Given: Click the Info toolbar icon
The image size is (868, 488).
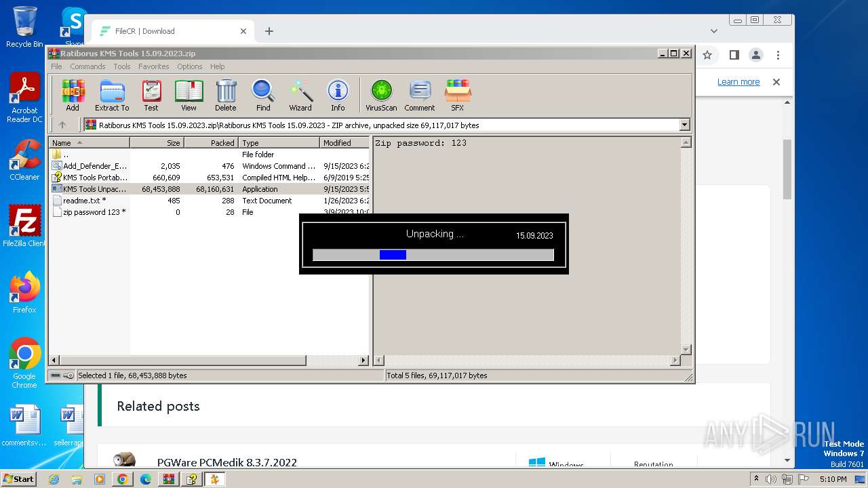Looking at the screenshot, I should pyautogui.click(x=338, y=95).
